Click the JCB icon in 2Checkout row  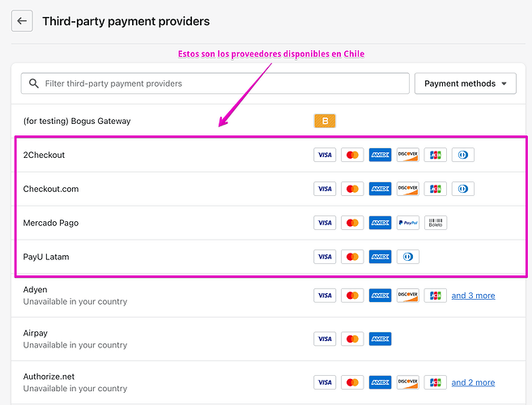pos(435,155)
